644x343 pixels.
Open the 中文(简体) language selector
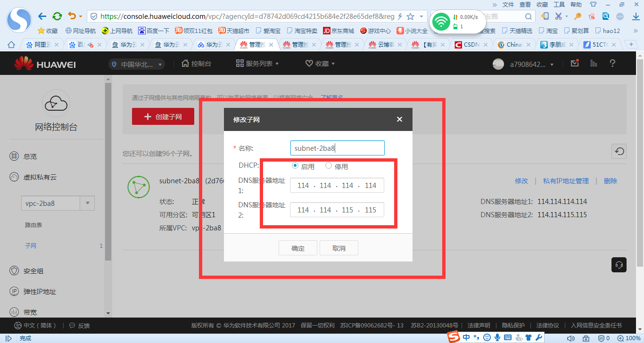(x=36, y=325)
